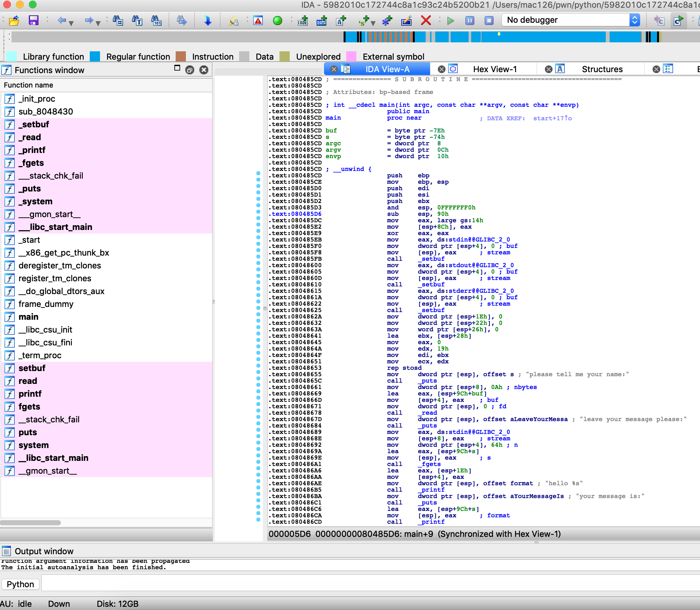This screenshot has height=610, width=700.
Task: Start process with green play icon
Action: point(451,21)
